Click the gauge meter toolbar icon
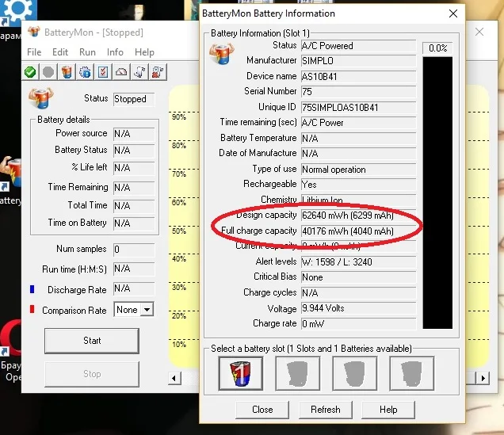The height and width of the screenshot is (435, 504). [121, 72]
